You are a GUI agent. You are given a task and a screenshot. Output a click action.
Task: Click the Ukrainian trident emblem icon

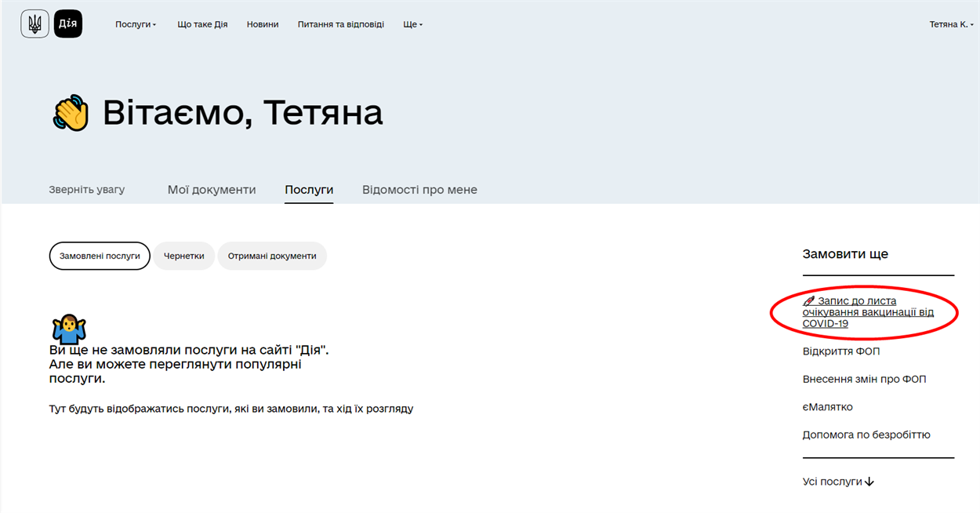point(34,24)
